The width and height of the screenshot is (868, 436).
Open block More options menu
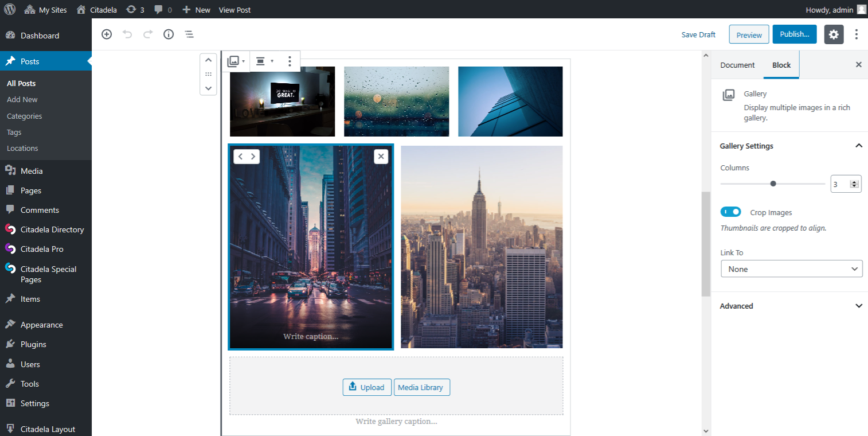(x=290, y=61)
